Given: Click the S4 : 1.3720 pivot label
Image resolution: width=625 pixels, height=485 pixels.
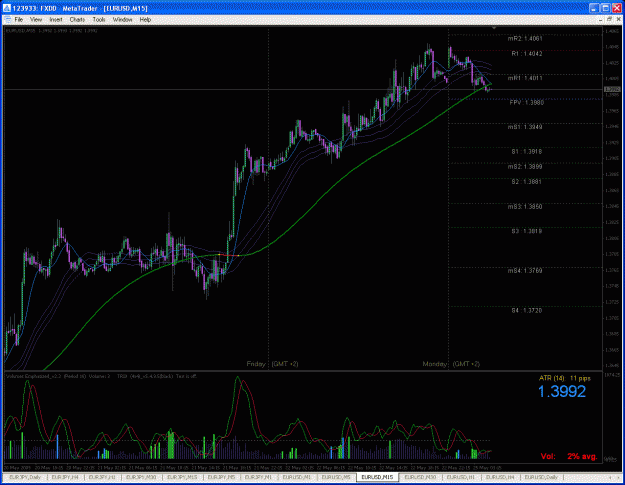Looking at the screenshot, I should (527, 310).
